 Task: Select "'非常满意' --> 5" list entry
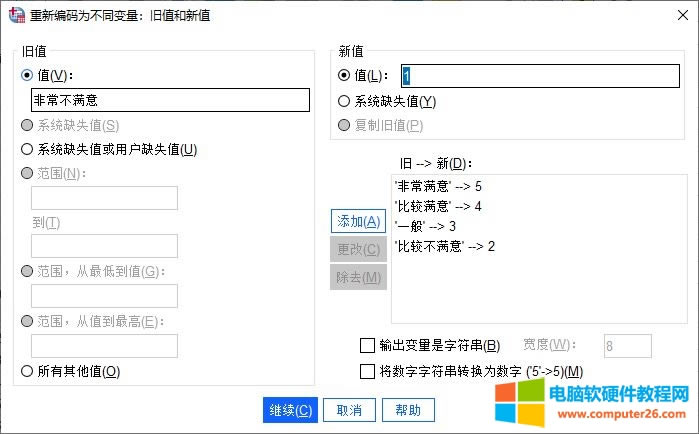pyautogui.click(x=439, y=186)
